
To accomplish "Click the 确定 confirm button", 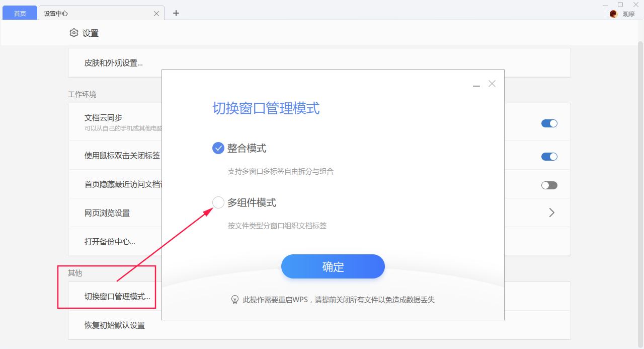I will 333,266.
